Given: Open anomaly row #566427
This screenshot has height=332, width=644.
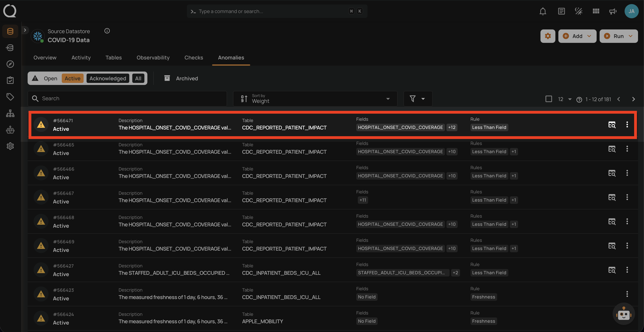Looking at the screenshot, I should pos(332,270).
